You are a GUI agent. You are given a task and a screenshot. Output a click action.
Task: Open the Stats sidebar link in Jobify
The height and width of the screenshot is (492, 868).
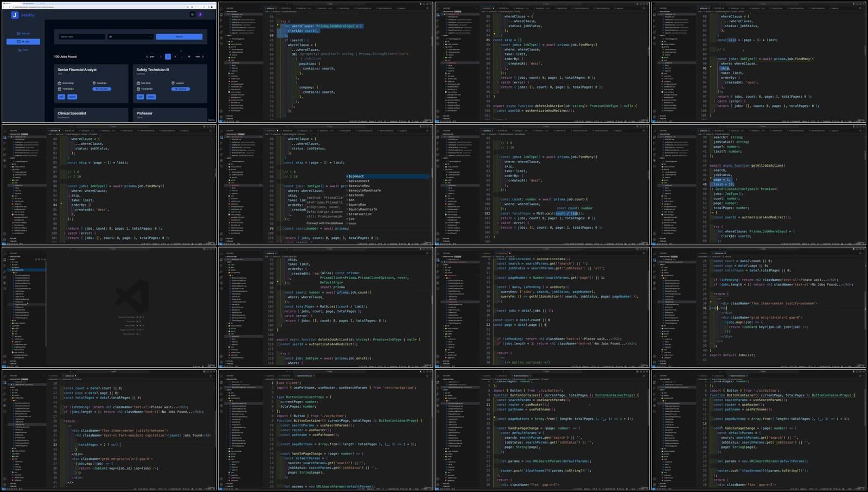click(x=23, y=50)
